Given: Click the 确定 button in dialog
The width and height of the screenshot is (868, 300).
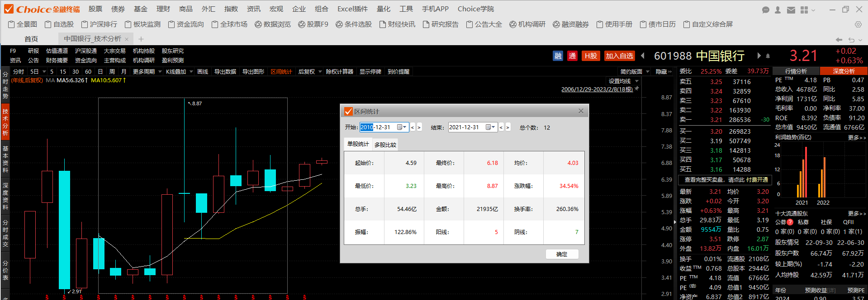Looking at the screenshot, I should (562, 254).
